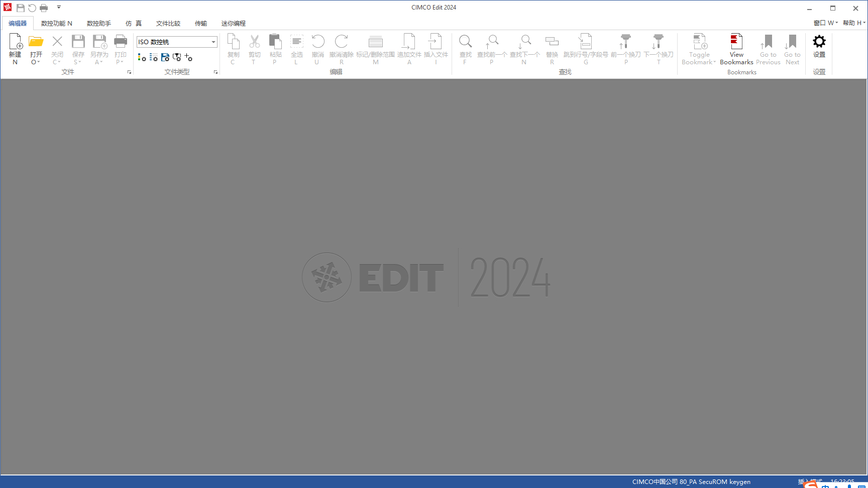Switch to the 传输 tab
This screenshot has height=488, width=868.
[201, 23]
